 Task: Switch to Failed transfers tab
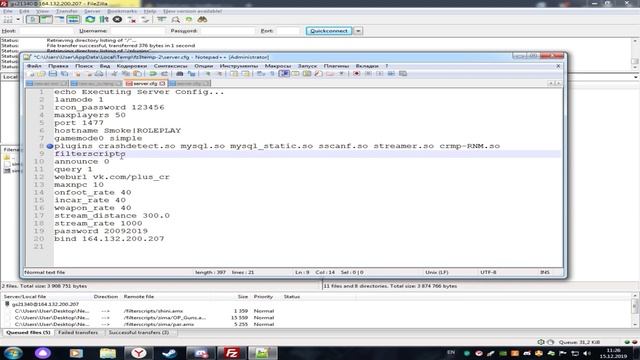78,333
